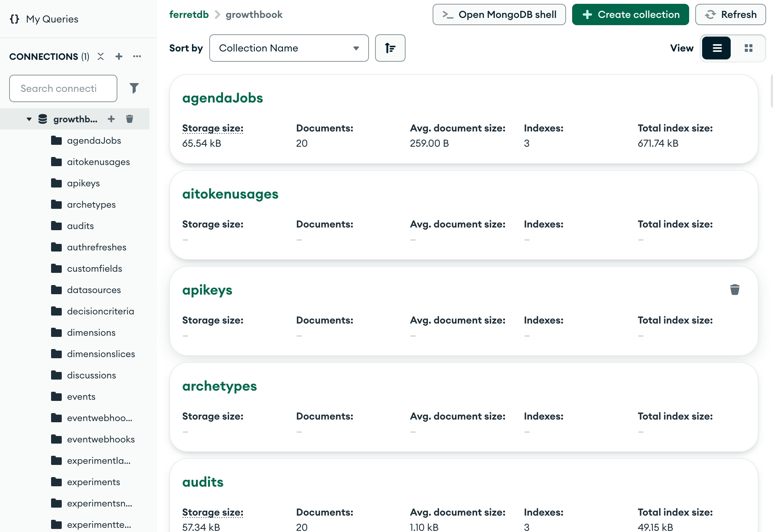Add a new connection with the plus icon
This screenshot has width=773, height=532.
point(119,56)
